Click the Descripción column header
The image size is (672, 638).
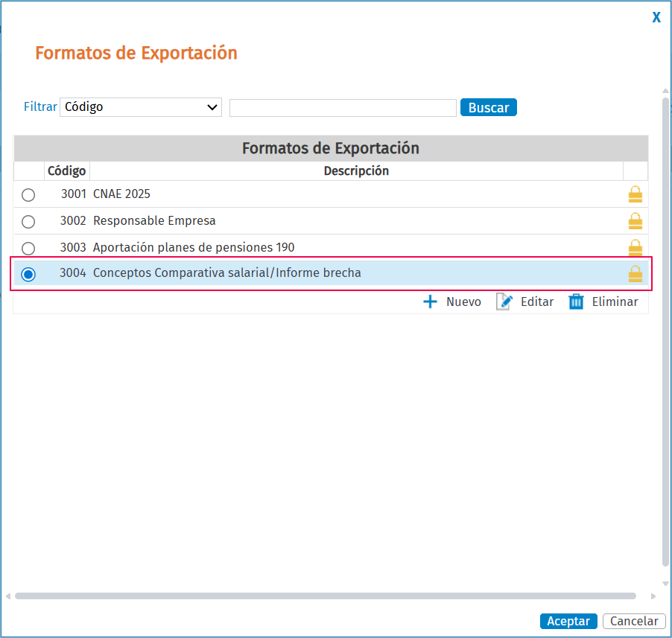[356, 170]
